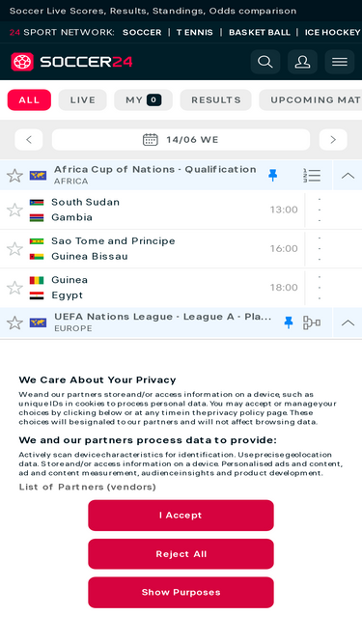Collapse Africa Cup of Nations section
The height and width of the screenshot is (644, 362).
(x=348, y=176)
